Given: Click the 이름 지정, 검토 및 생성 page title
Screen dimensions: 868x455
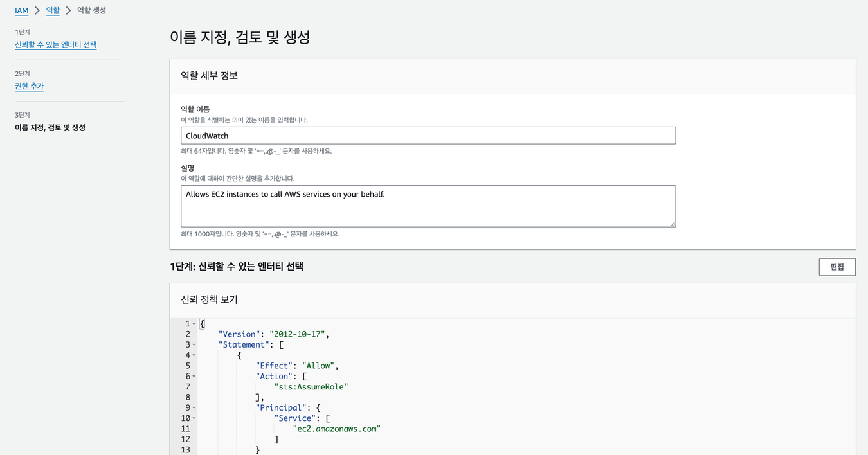Looking at the screenshot, I should pyautogui.click(x=240, y=37).
